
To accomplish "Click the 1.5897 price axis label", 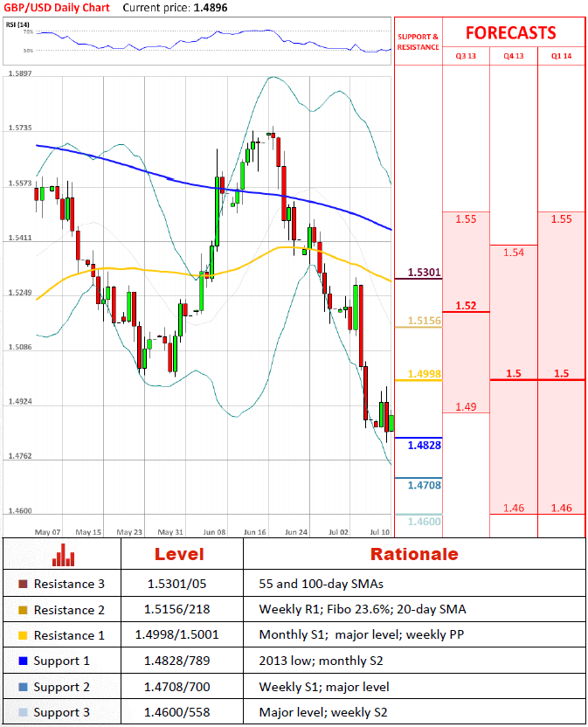I will [20, 73].
